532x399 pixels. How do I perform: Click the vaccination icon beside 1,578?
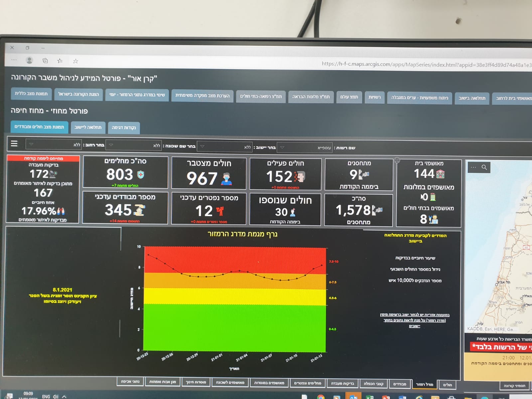pos(377,210)
